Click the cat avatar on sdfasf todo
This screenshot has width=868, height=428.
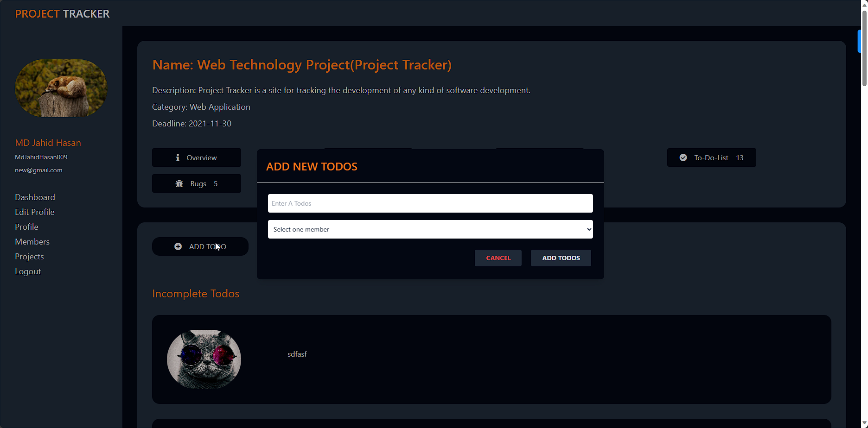click(204, 359)
